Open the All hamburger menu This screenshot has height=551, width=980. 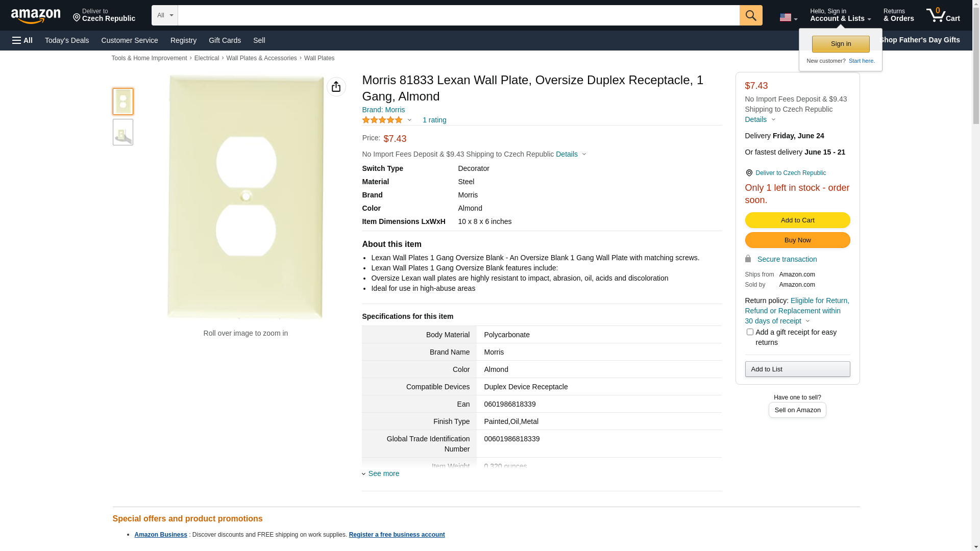(x=22, y=40)
